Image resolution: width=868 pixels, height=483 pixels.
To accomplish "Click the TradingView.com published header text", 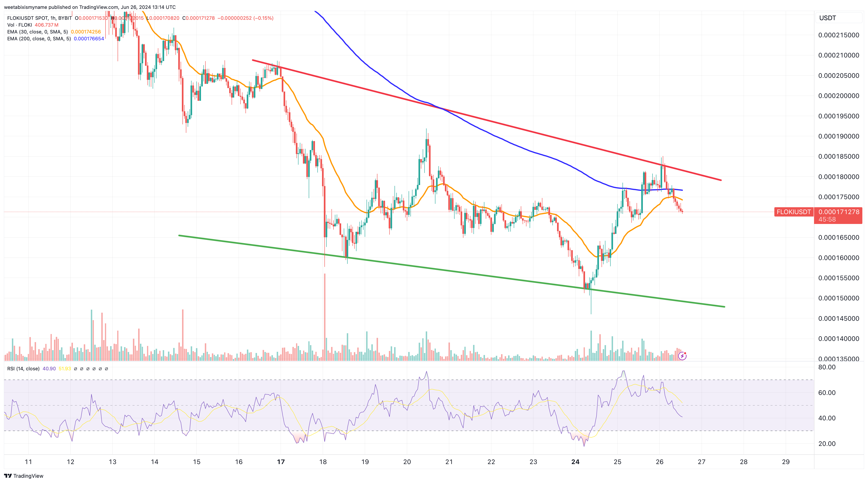I will pyautogui.click(x=90, y=7).
